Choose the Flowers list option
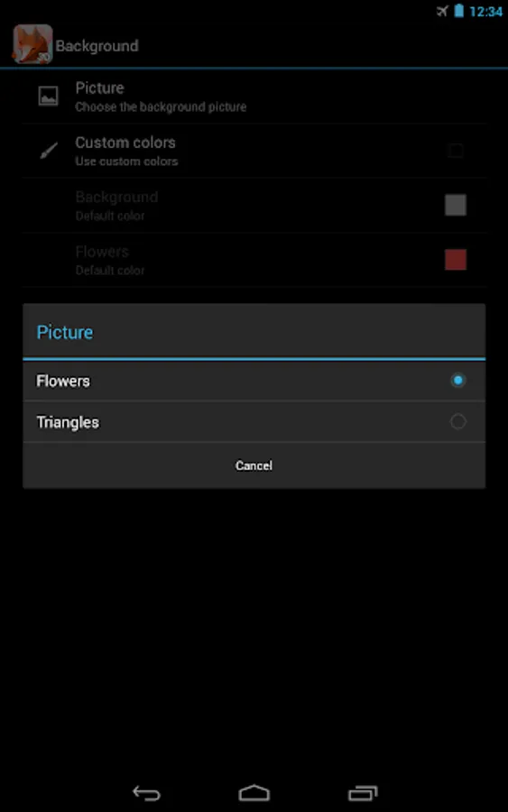This screenshot has height=812, width=508. click(254, 381)
